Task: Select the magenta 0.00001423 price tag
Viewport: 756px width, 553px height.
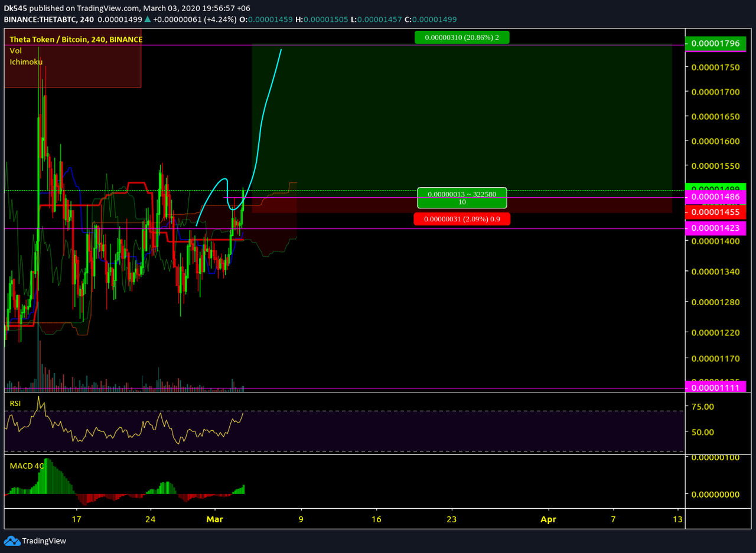Action: click(715, 228)
